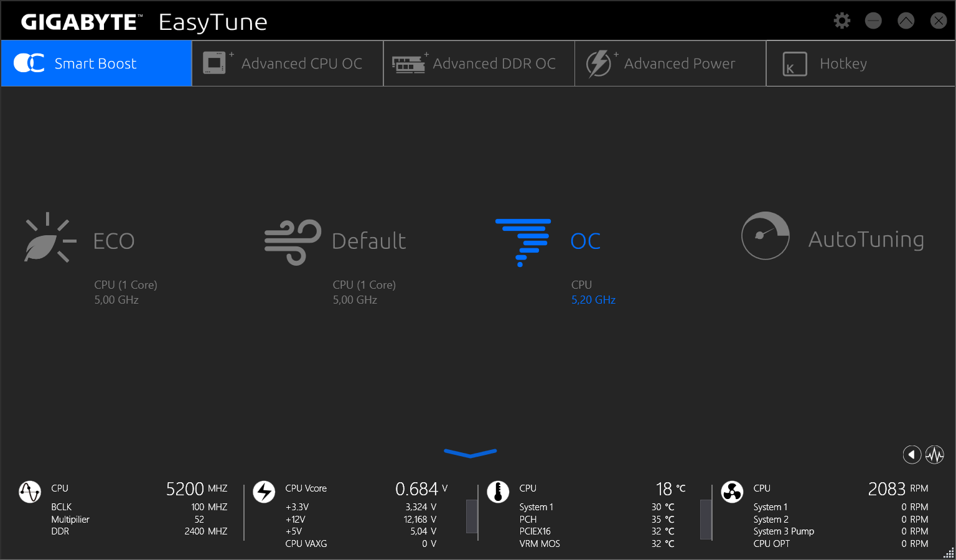This screenshot has width=956, height=560.
Task: Click the +3.3V voltage label
Action: [297, 507]
